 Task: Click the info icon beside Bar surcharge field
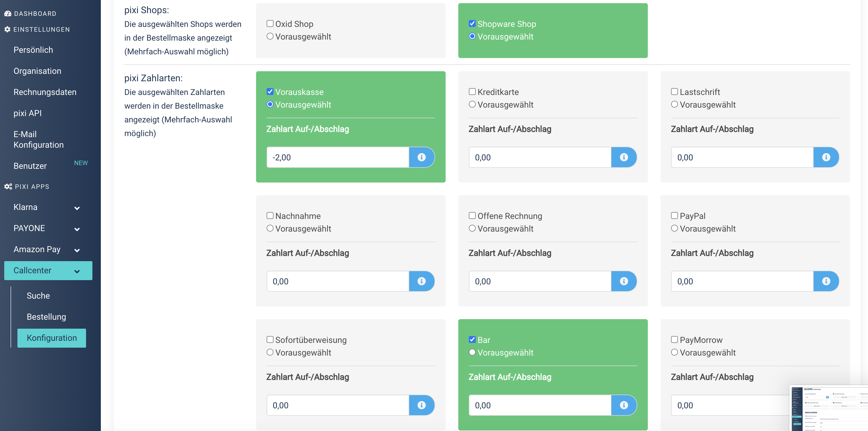(624, 405)
